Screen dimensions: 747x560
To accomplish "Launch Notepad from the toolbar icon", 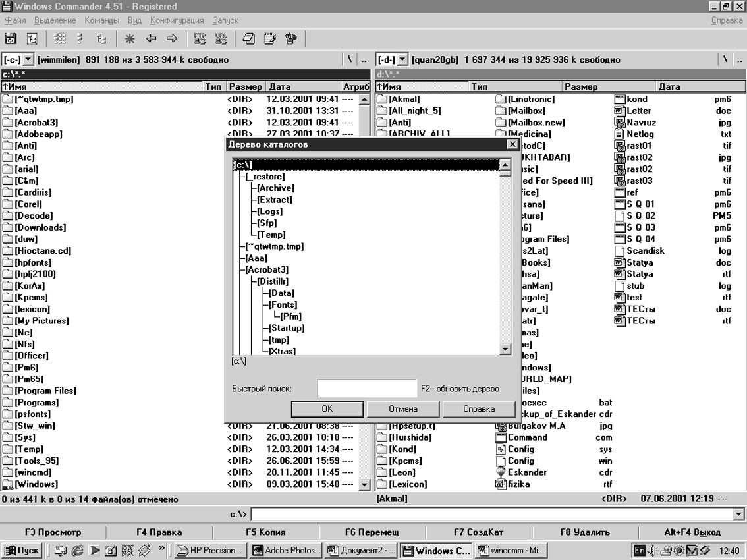I will (x=249, y=39).
